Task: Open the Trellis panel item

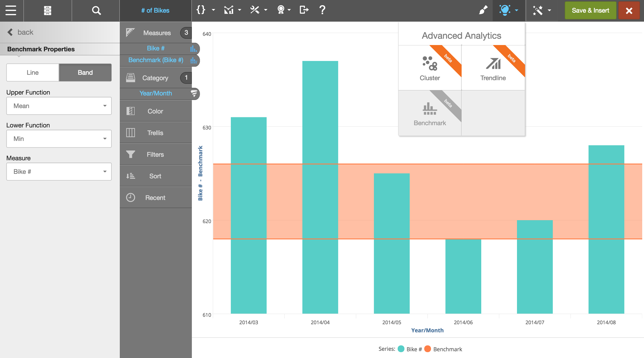Action: tap(155, 133)
